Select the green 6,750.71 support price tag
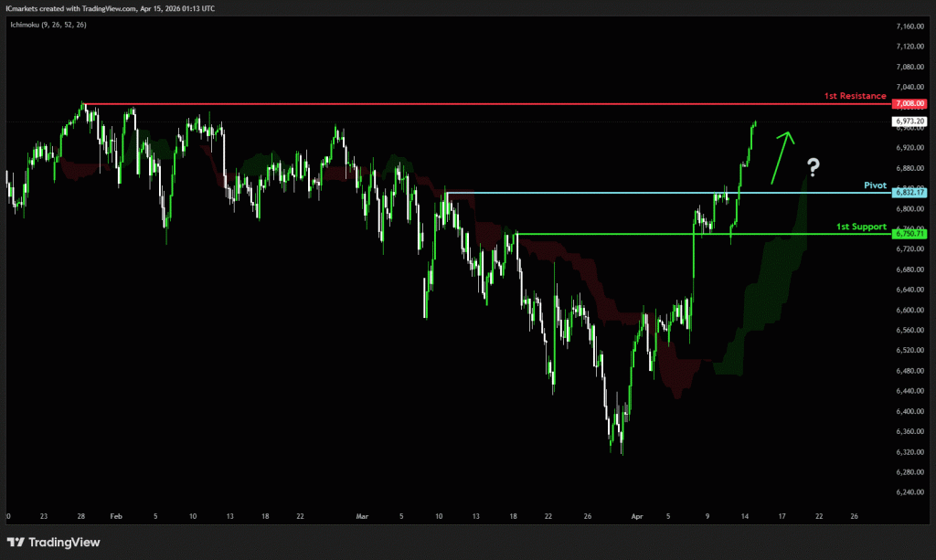Viewport: 936px width, 560px height. pos(910,234)
